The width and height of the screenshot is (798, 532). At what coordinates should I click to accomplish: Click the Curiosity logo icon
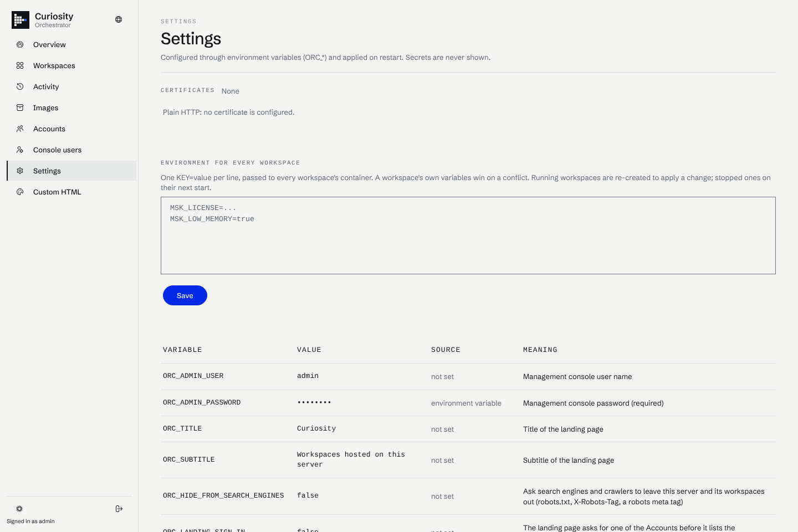[21, 20]
